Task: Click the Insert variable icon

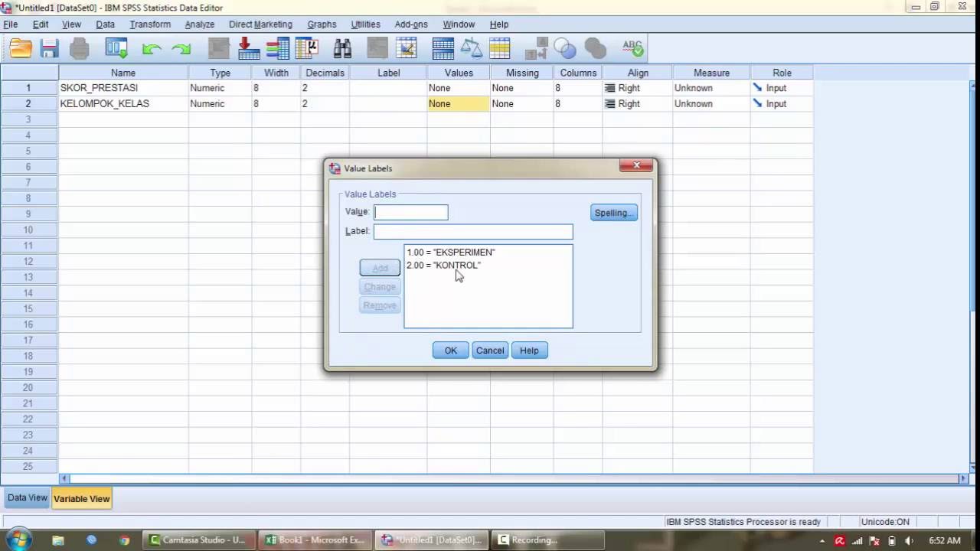Action: point(407,49)
